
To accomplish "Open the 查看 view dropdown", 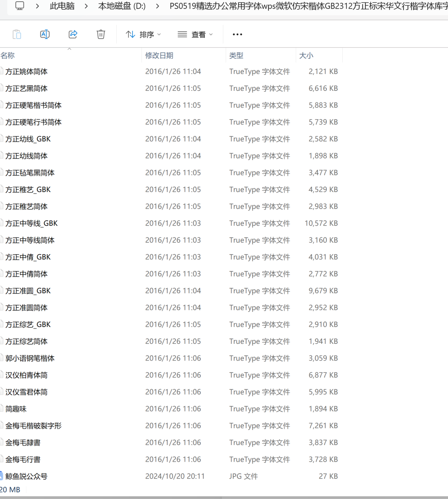I will click(195, 34).
